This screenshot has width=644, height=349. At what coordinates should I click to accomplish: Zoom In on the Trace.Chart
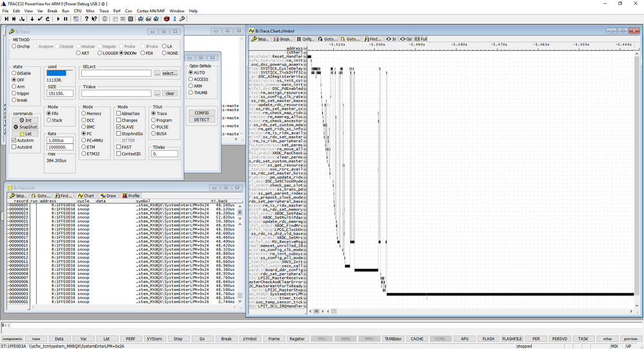coord(391,39)
